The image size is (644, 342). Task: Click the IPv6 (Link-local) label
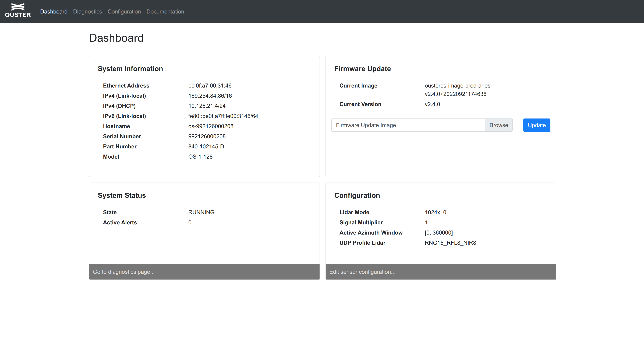coord(124,116)
